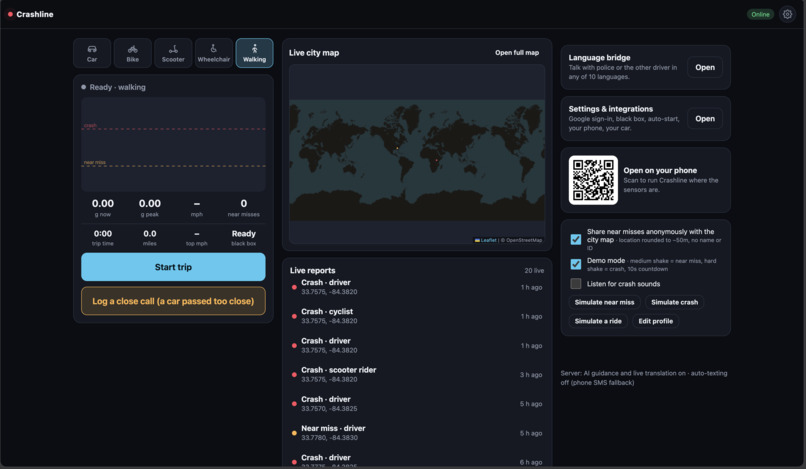Click the QR code image
Image resolution: width=806 pixels, height=469 pixels.
tap(593, 181)
